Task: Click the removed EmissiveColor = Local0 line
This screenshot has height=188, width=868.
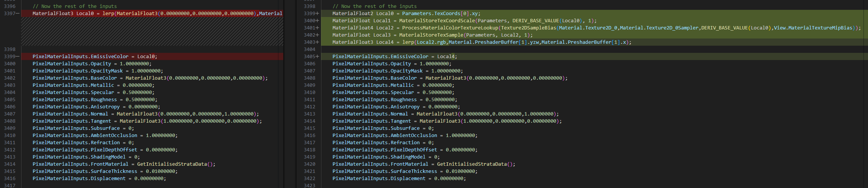Action: point(95,57)
